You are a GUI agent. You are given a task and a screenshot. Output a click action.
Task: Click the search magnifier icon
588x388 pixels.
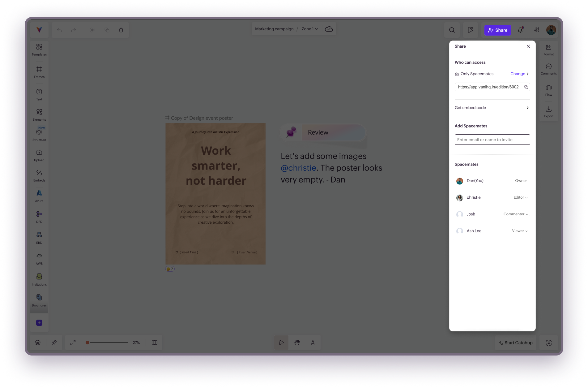[x=452, y=30]
